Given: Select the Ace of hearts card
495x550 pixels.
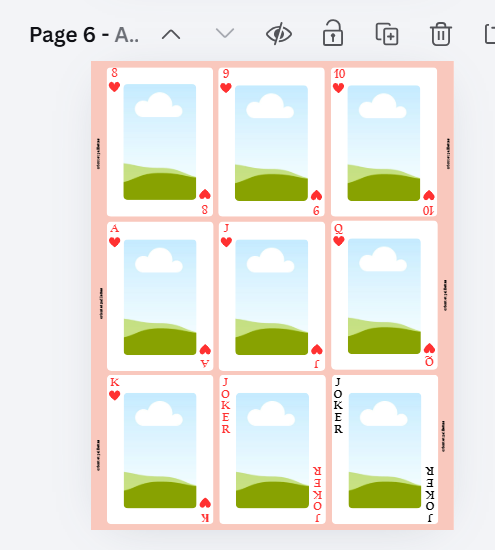Looking at the screenshot, I should [x=160, y=296].
